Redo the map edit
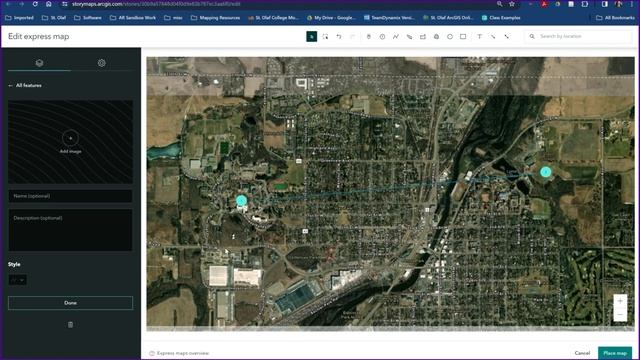Screen dimensions: 640x360 352,37
